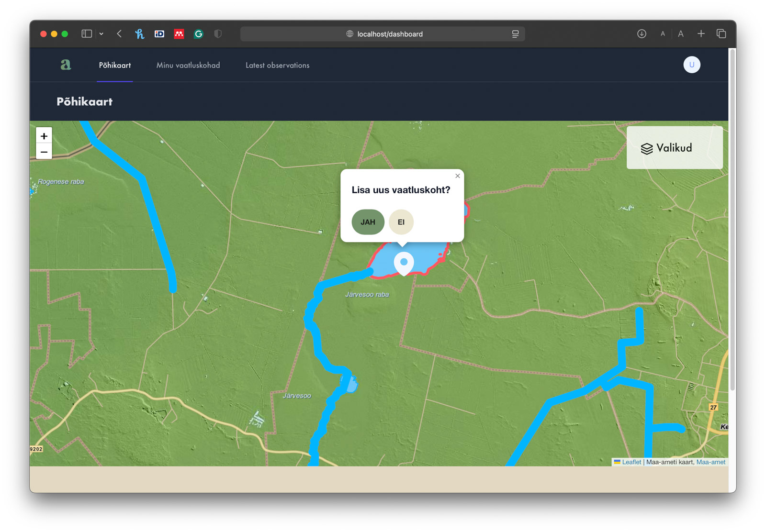The image size is (766, 532).
Task: Open the Latest observations tab
Action: click(277, 65)
